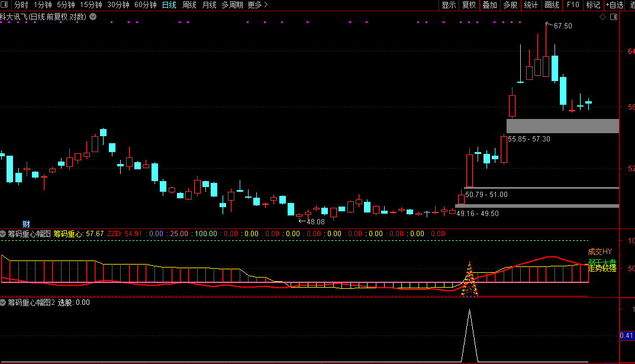This screenshot has height=364, width=635.
Task: Switch to 15分钟 period
Action: click(91, 5)
